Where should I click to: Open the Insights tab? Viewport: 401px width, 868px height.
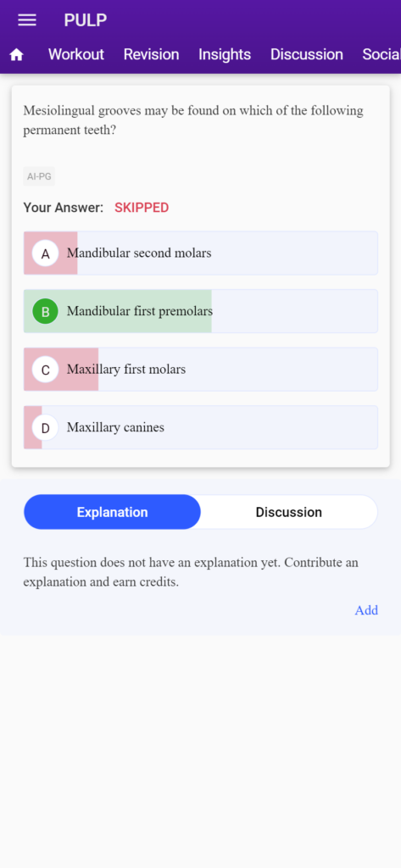point(225,54)
